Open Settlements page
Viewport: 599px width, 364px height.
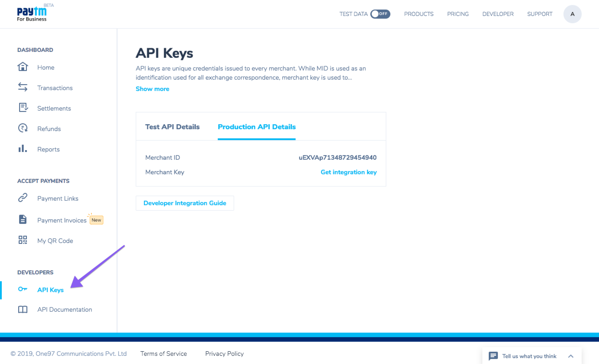(54, 108)
